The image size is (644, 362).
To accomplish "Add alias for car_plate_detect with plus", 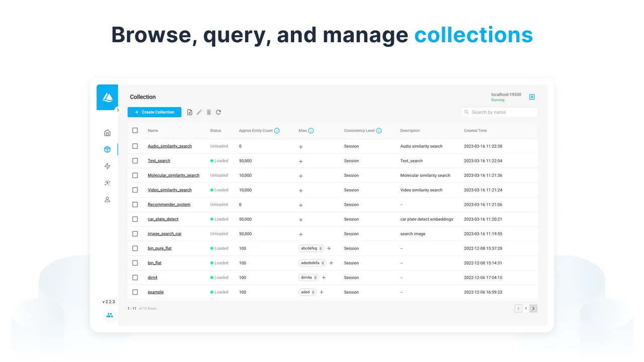I will pos(301,220).
